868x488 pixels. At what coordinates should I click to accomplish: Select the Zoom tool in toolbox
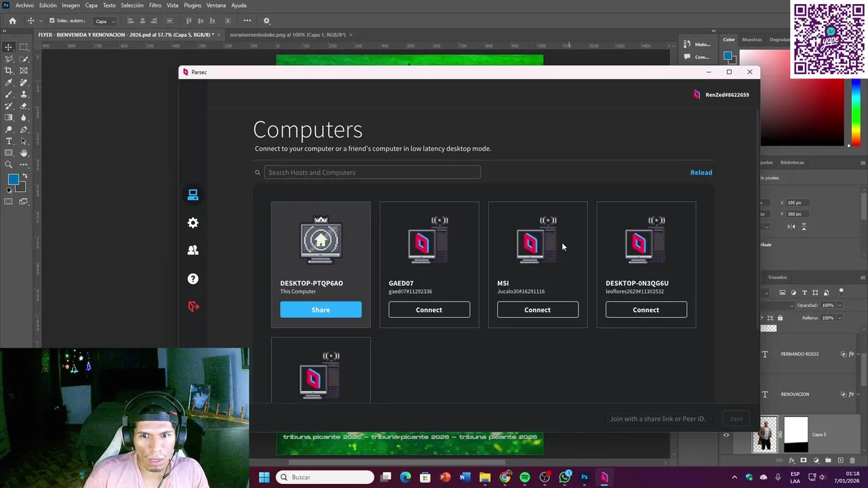tap(8, 164)
